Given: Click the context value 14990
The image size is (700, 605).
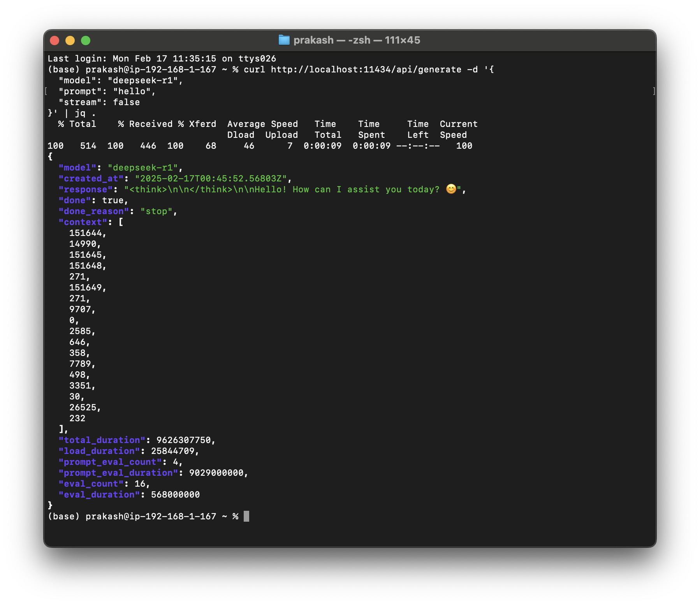Looking at the screenshot, I should click(x=83, y=244).
